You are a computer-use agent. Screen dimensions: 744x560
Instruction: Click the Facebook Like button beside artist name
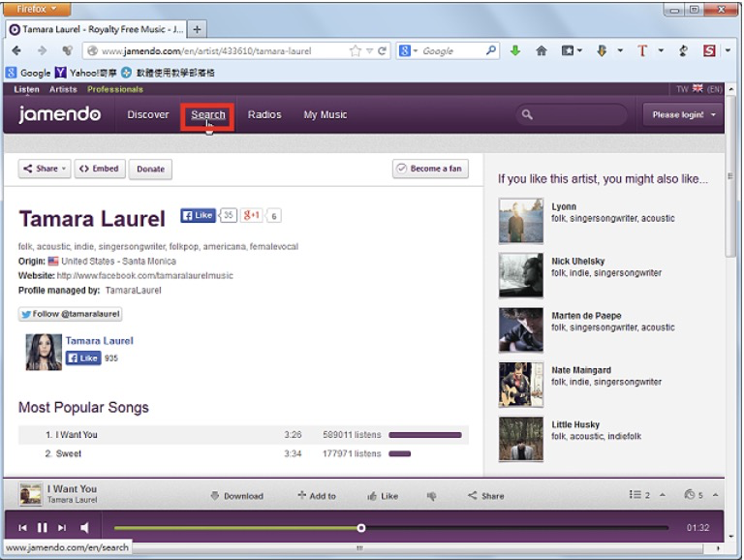198,215
